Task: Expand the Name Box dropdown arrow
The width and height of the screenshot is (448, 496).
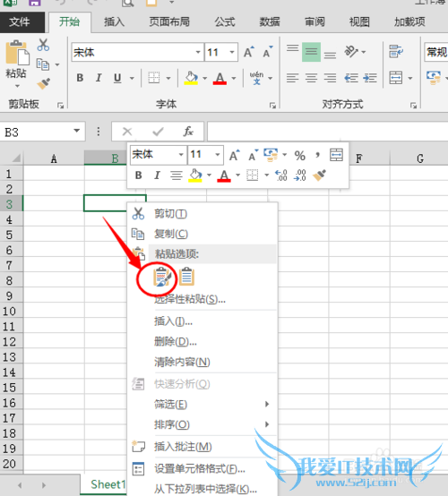Action: [x=77, y=131]
